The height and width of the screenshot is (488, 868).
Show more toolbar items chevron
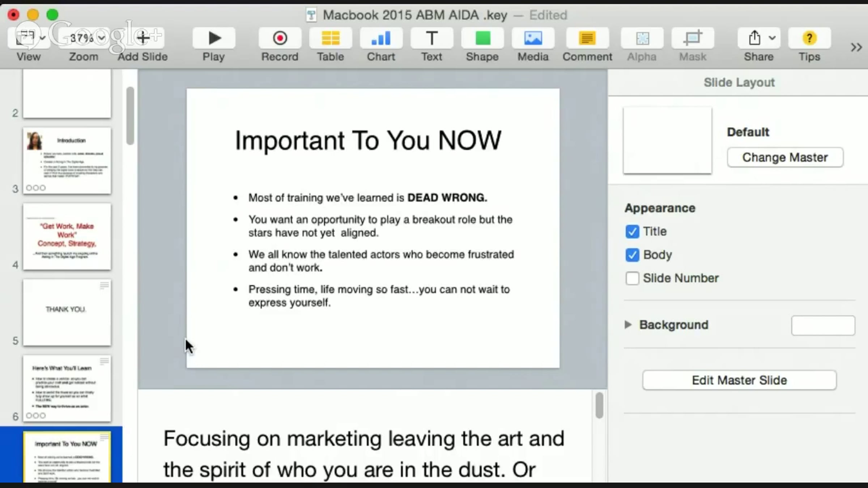pyautogui.click(x=856, y=47)
